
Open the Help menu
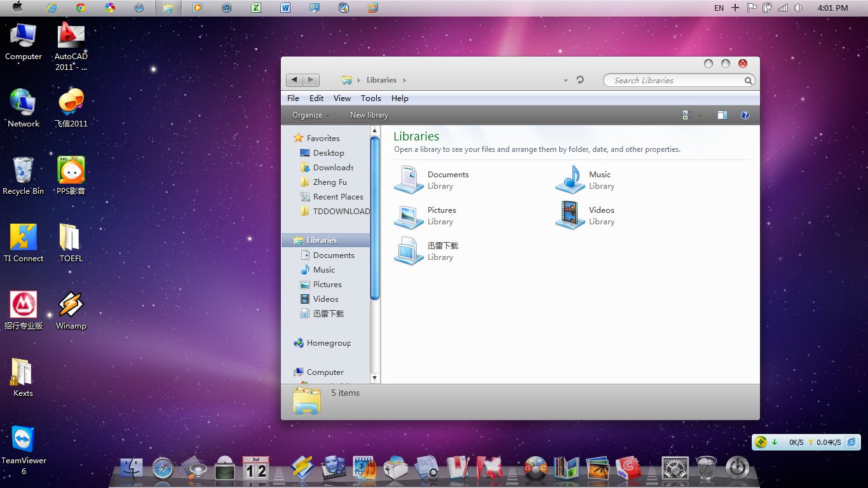point(400,98)
